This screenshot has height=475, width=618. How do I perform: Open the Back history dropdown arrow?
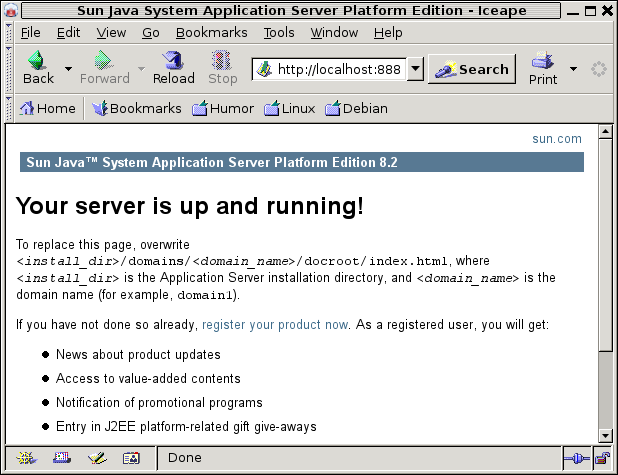pos(68,69)
